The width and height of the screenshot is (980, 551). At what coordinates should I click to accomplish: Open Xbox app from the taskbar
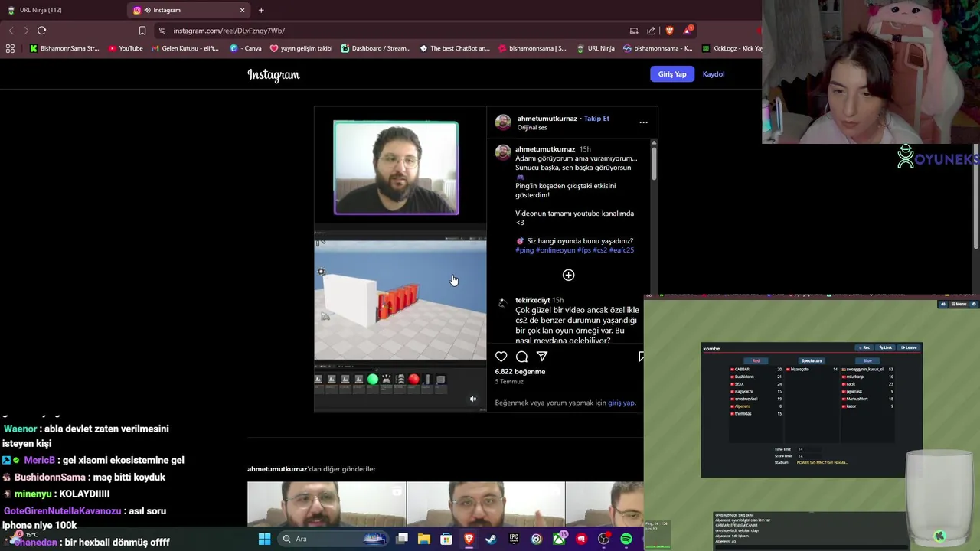560,539
